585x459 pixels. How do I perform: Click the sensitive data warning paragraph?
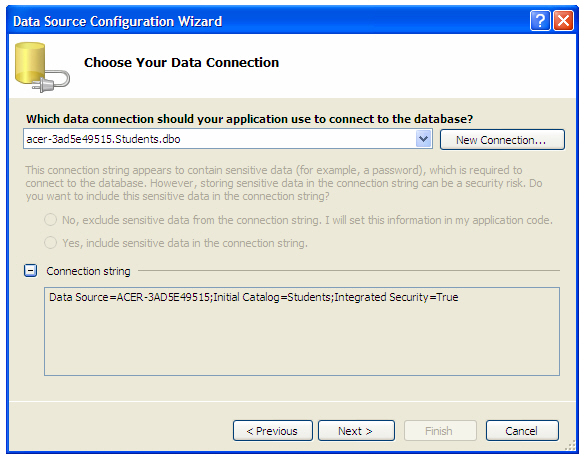(284, 183)
